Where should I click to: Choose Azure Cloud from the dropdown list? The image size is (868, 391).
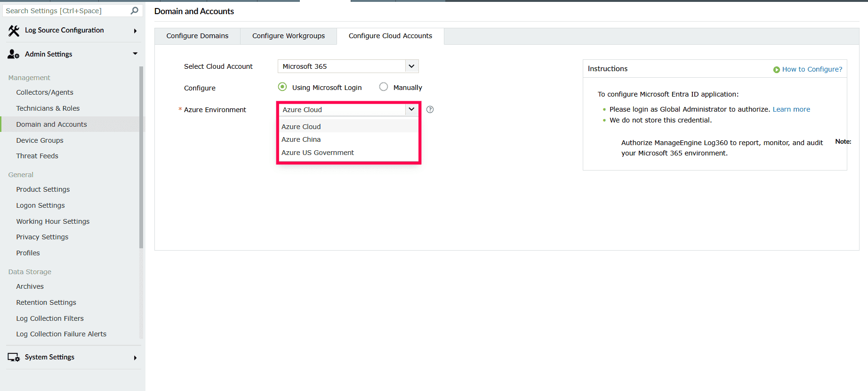[348, 126]
